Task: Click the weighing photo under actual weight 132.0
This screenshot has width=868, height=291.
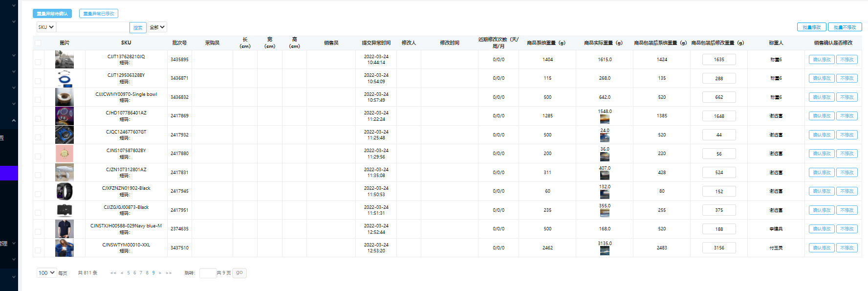Action: pos(605,194)
